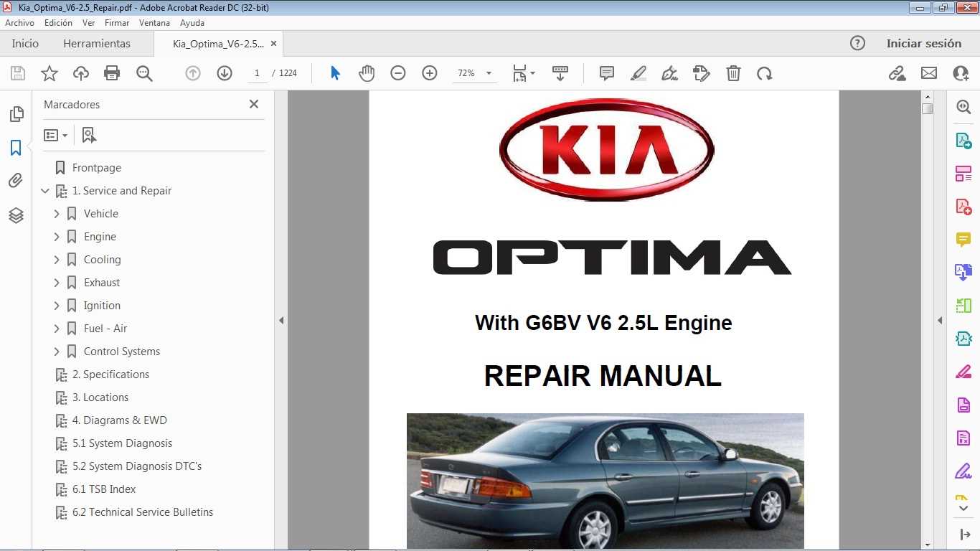This screenshot has height=551, width=980.
Task: Upload the file to the cloud
Action: pyautogui.click(x=81, y=73)
